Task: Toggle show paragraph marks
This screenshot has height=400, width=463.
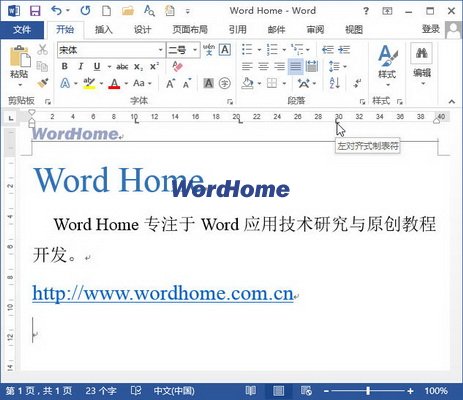Action: tap(358, 83)
